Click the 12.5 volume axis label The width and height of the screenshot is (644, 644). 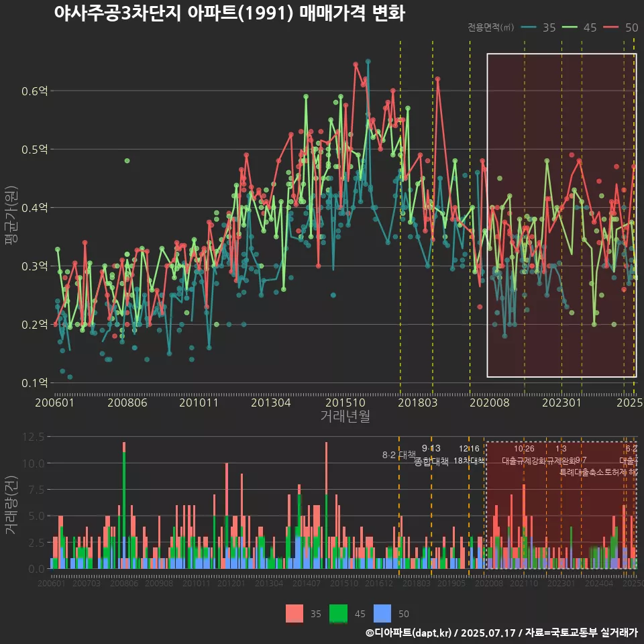tap(34, 437)
